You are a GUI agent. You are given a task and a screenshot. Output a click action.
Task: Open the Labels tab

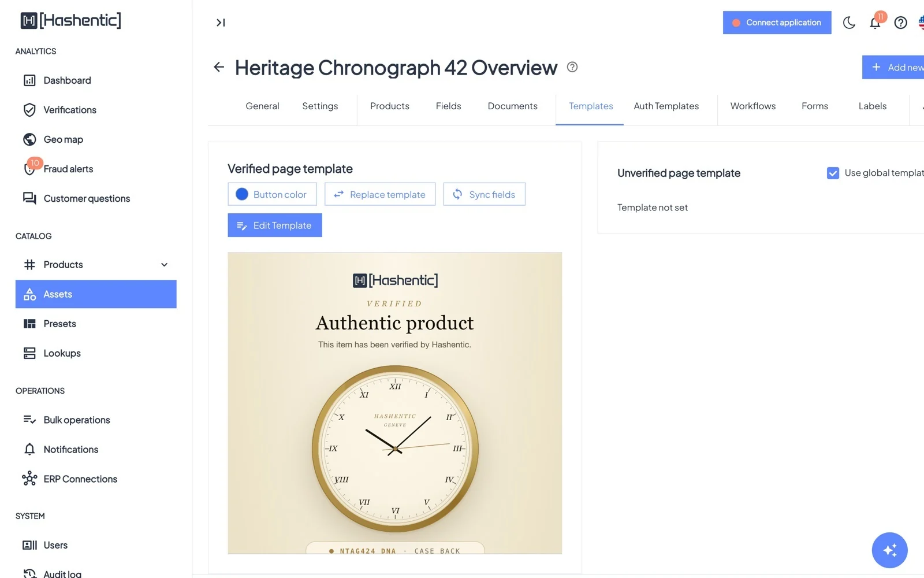pyautogui.click(x=872, y=106)
